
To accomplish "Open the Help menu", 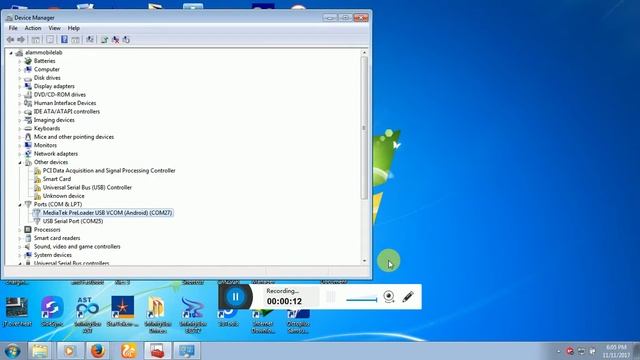I will pos(73,28).
